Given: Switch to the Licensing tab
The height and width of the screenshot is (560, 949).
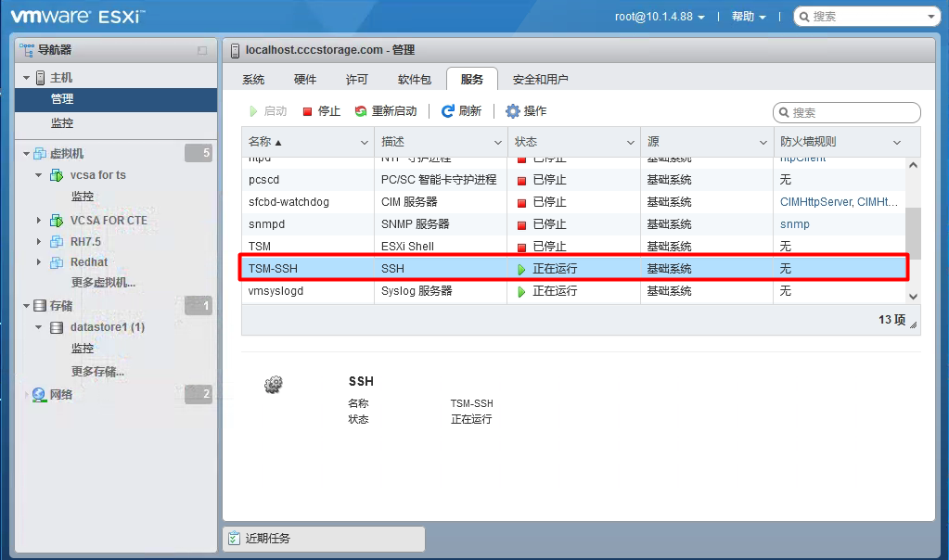Looking at the screenshot, I should coord(356,79).
